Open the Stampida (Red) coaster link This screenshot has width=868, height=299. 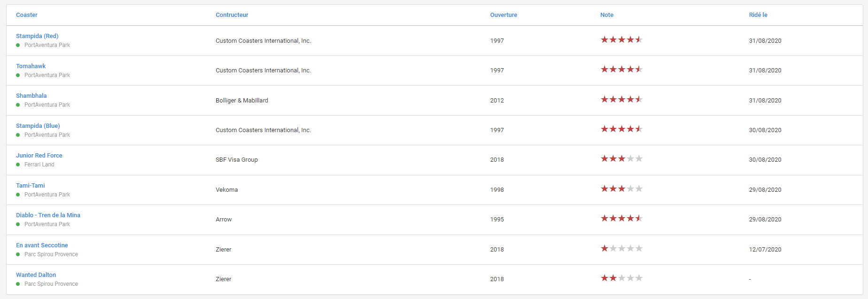tap(37, 36)
